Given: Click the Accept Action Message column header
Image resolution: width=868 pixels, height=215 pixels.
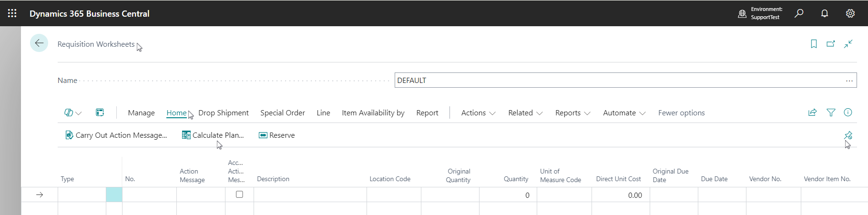Looking at the screenshot, I should [x=236, y=171].
